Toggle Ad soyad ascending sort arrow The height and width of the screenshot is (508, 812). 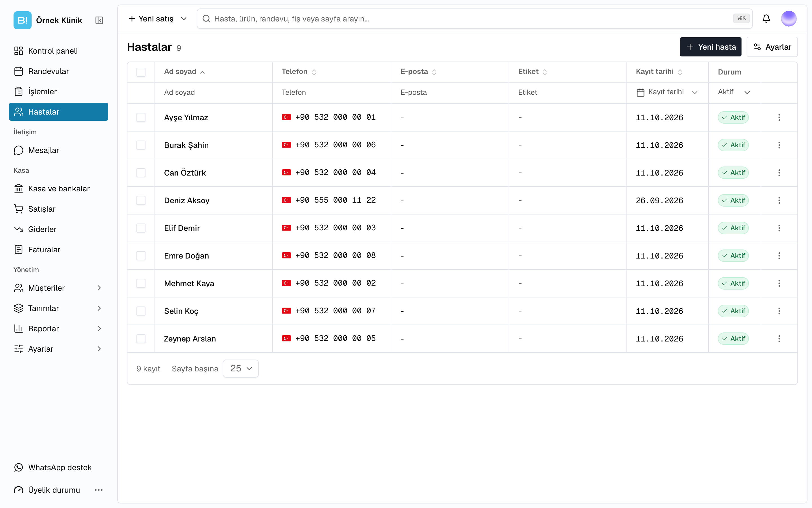pos(202,72)
